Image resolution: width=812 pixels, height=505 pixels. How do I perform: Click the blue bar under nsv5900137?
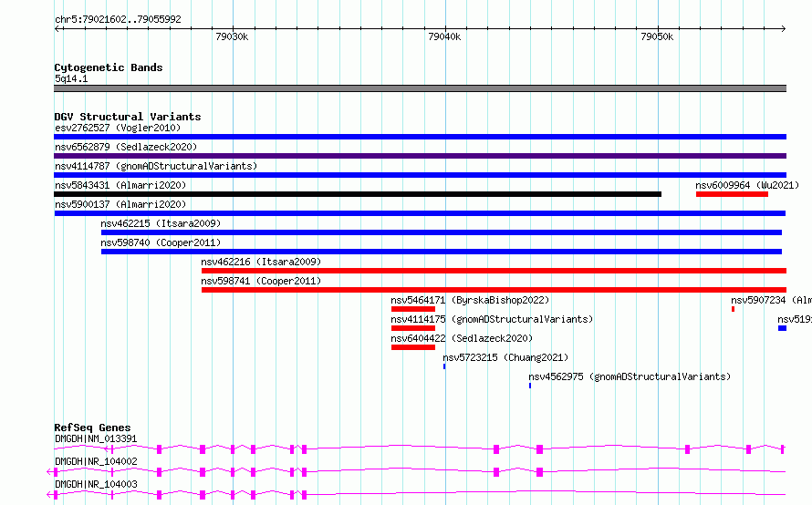click(x=420, y=213)
